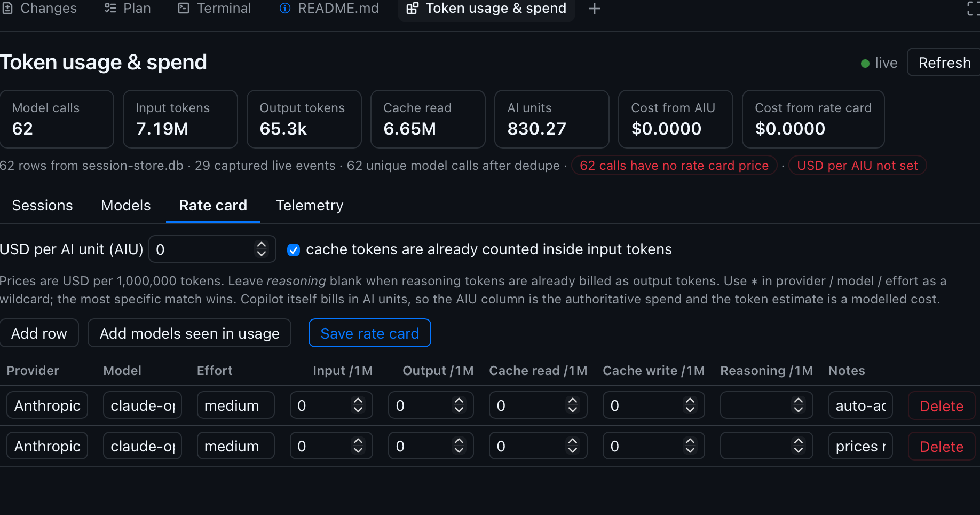Click the Provider column header
Screen dimensions: 980x515
pyautogui.click(x=33, y=371)
